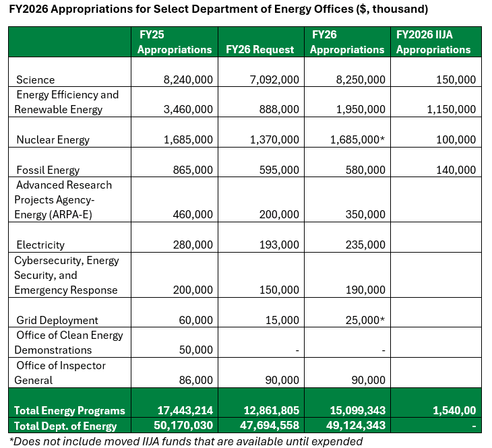The width and height of the screenshot is (492, 448).
Task: Select the Energy Efficiency and Renewable Energy label
Action: pos(67,102)
